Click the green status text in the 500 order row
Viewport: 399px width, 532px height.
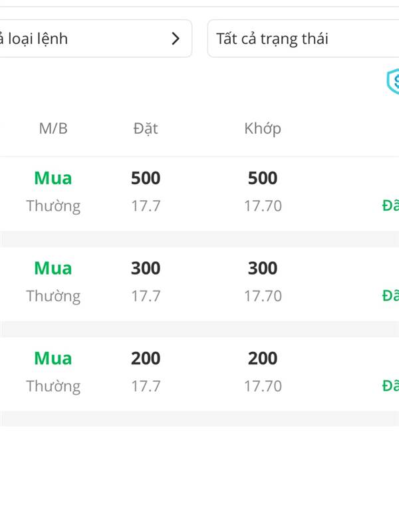390,205
